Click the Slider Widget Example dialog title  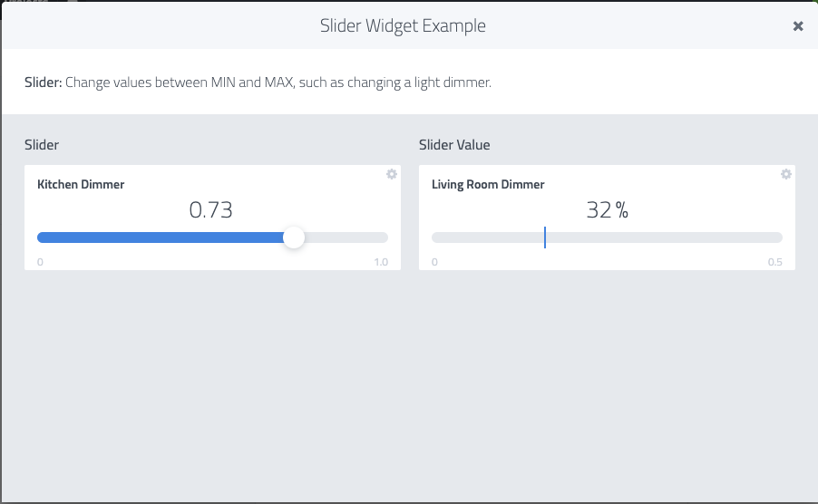(403, 25)
